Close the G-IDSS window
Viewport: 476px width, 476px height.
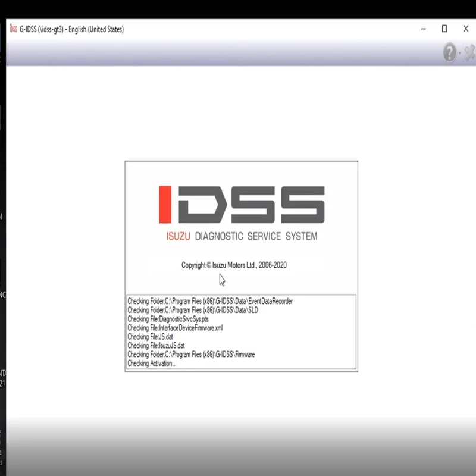466,29
